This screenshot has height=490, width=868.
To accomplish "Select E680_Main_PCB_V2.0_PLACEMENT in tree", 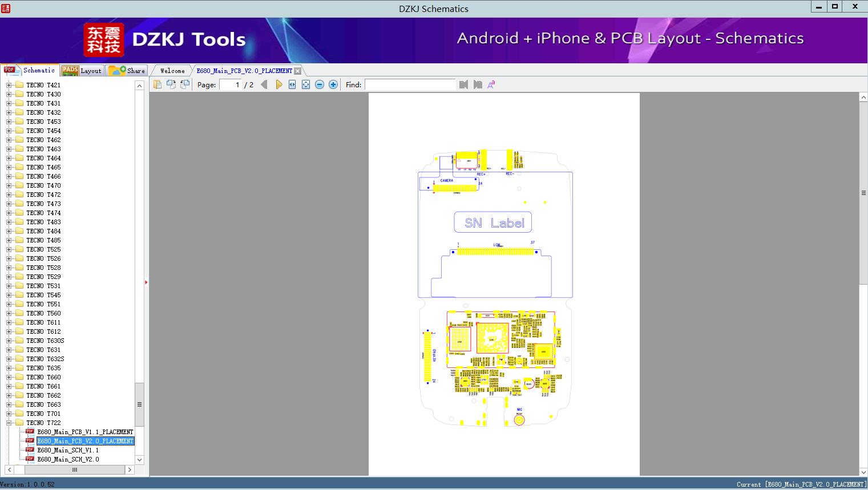I will pos(85,441).
